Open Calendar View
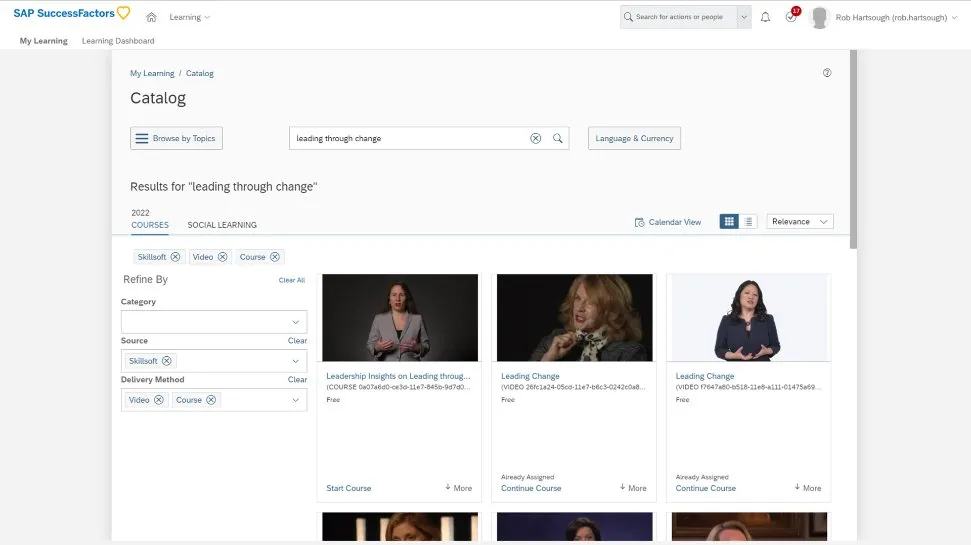The height and width of the screenshot is (545, 971). pos(668,222)
